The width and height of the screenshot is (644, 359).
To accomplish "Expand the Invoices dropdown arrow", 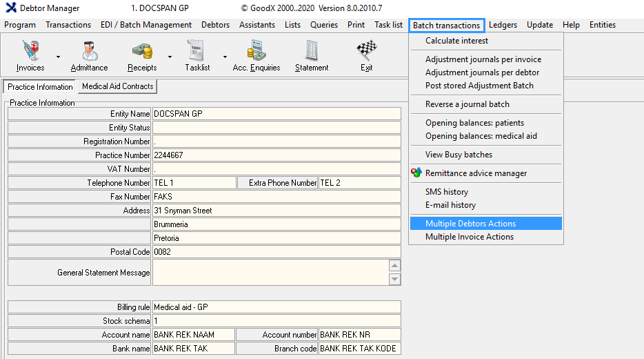I will [x=58, y=57].
